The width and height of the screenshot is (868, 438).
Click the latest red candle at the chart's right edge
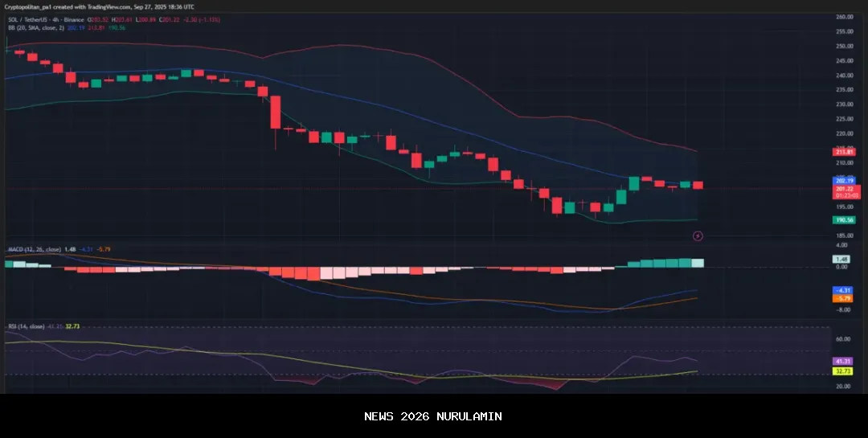698,186
